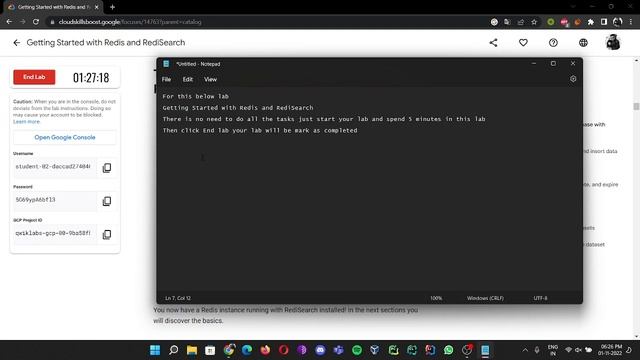Click Notepad line starting 'Then click End lab'
This screenshot has height=360, width=640.
(260, 131)
